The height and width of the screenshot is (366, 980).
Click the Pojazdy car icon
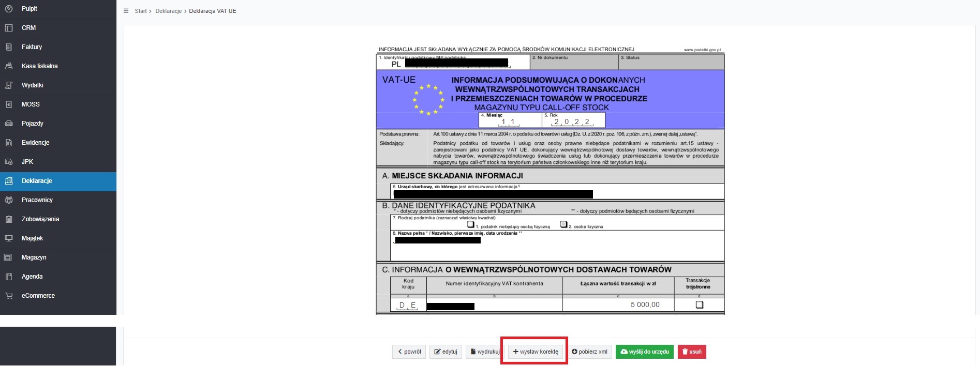(9, 124)
